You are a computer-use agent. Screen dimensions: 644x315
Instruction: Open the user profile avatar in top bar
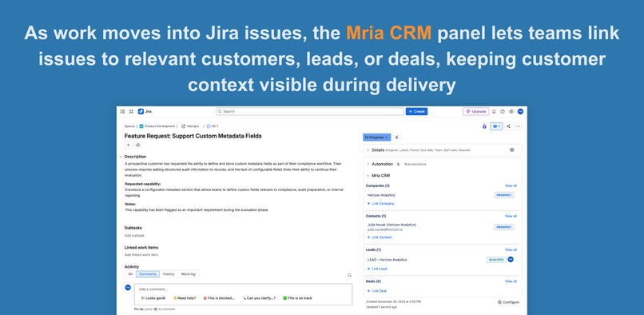click(520, 111)
